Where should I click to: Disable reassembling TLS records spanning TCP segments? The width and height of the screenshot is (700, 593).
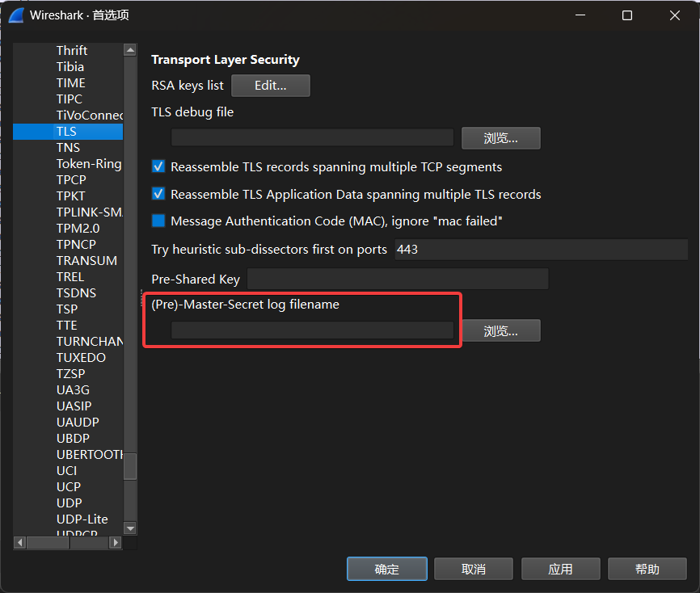[x=158, y=167]
